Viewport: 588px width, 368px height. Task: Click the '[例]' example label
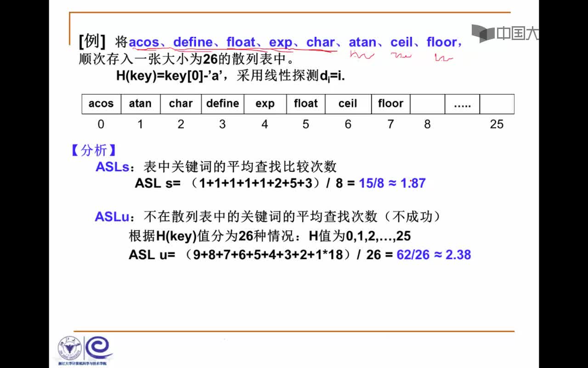click(x=92, y=41)
